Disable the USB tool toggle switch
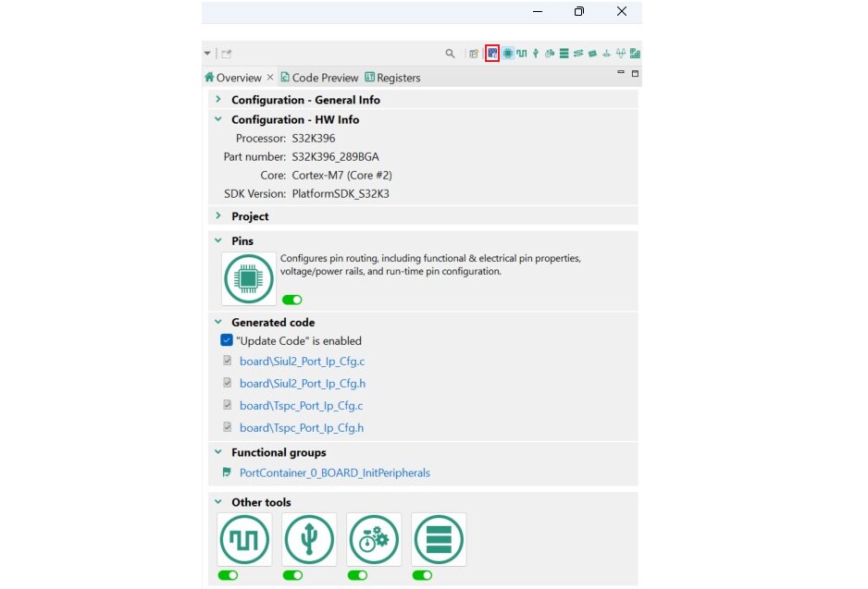 [292, 575]
